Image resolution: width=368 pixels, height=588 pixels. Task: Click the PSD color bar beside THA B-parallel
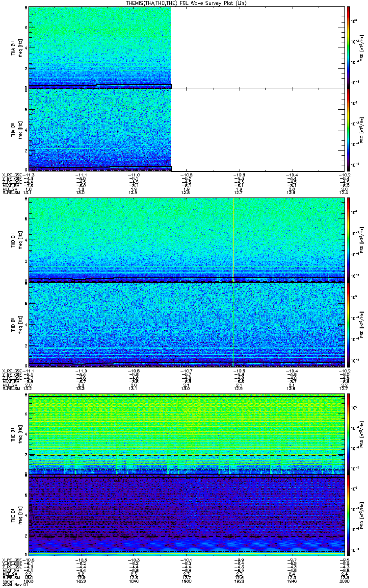pyautogui.click(x=349, y=129)
